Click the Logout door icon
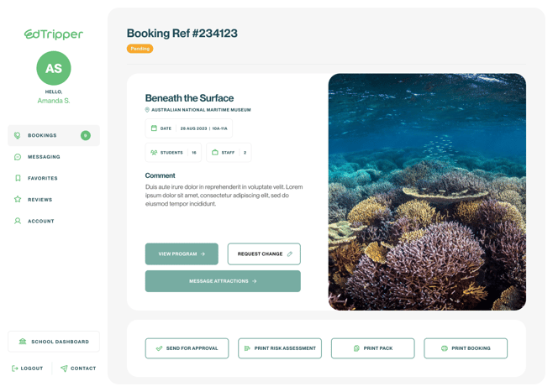 [x=15, y=368]
